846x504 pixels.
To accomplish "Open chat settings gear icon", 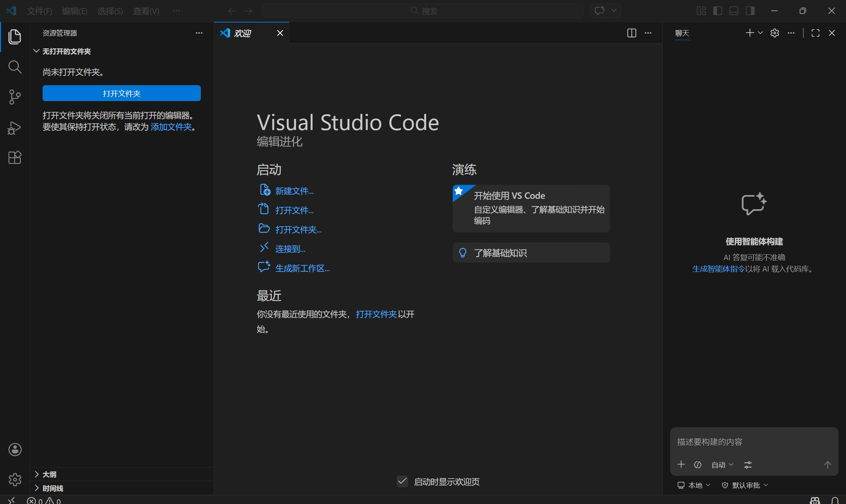I will 775,33.
